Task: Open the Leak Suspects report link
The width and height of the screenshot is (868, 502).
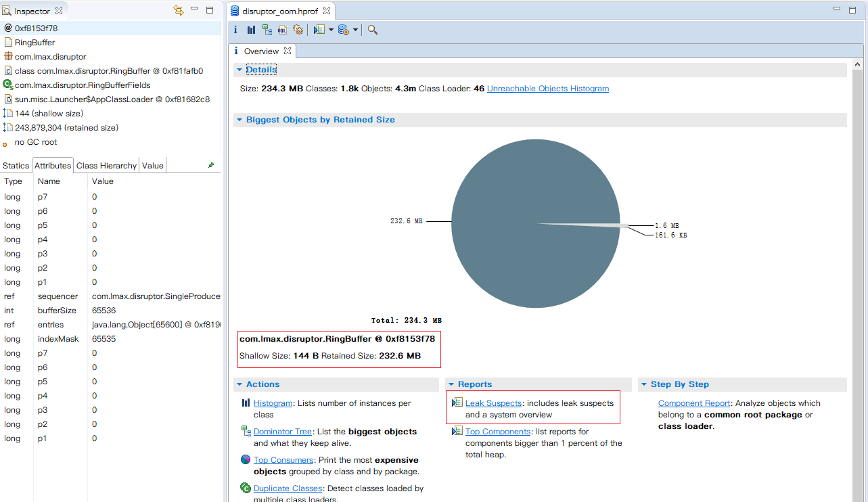Action: 493,403
